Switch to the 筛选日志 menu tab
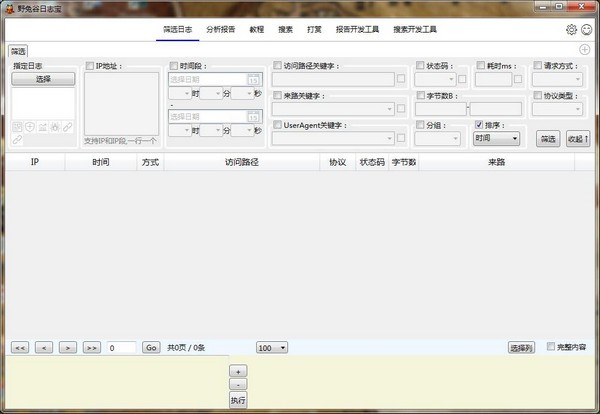Image resolution: width=600 pixels, height=414 pixels. [178, 29]
